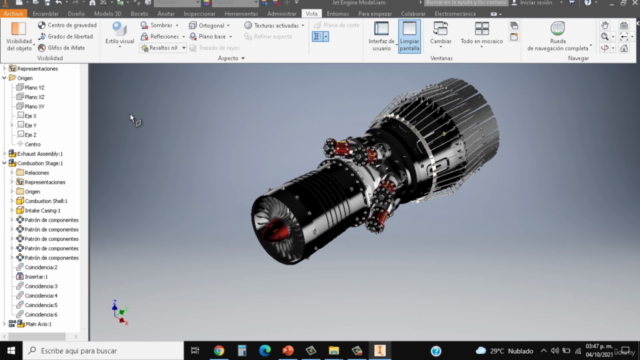The width and height of the screenshot is (640, 360).
Task: Open File Explorer from taskbar
Action: tap(334, 351)
